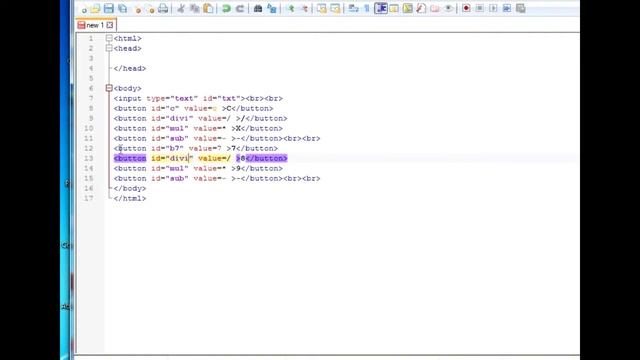Click the sub button code on line 15

point(217,178)
